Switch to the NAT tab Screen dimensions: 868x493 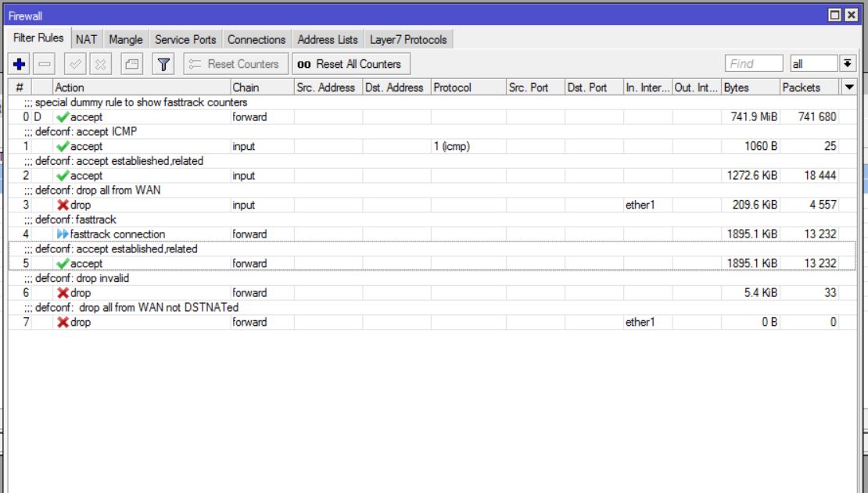[x=85, y=39]
